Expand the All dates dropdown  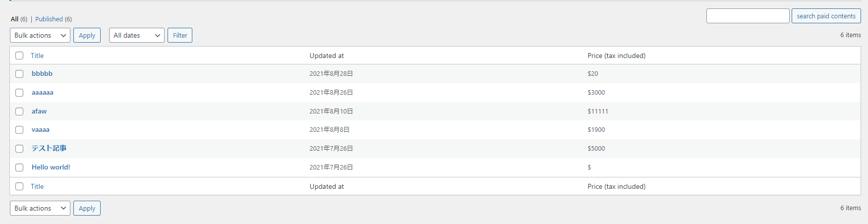click(137, 35)
